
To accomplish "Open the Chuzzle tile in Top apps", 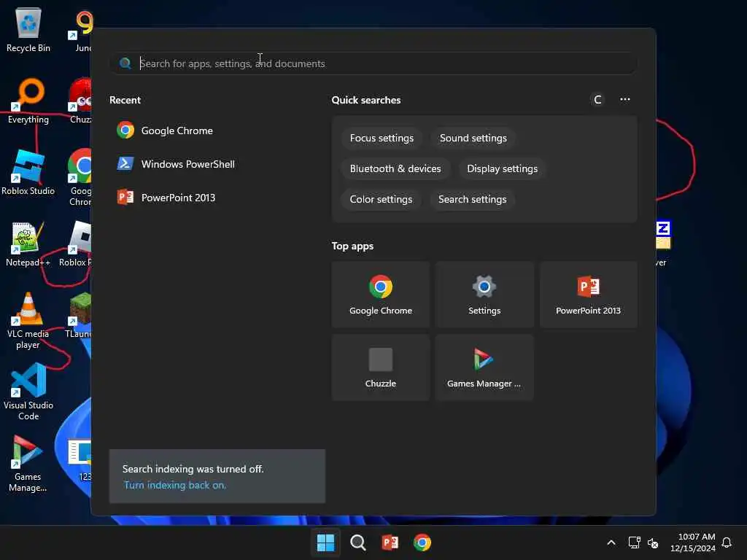I will point(381,367).
